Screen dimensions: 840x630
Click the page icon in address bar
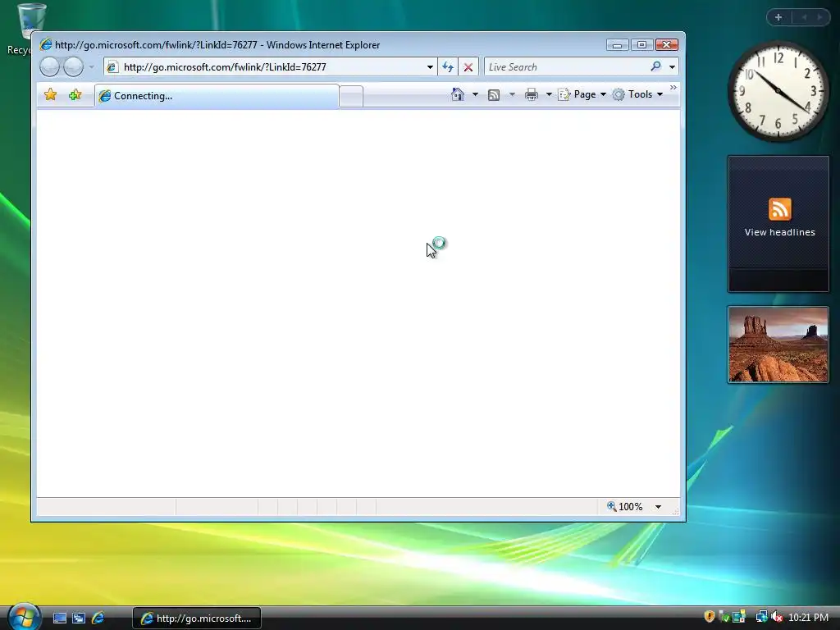coord(112,67)
